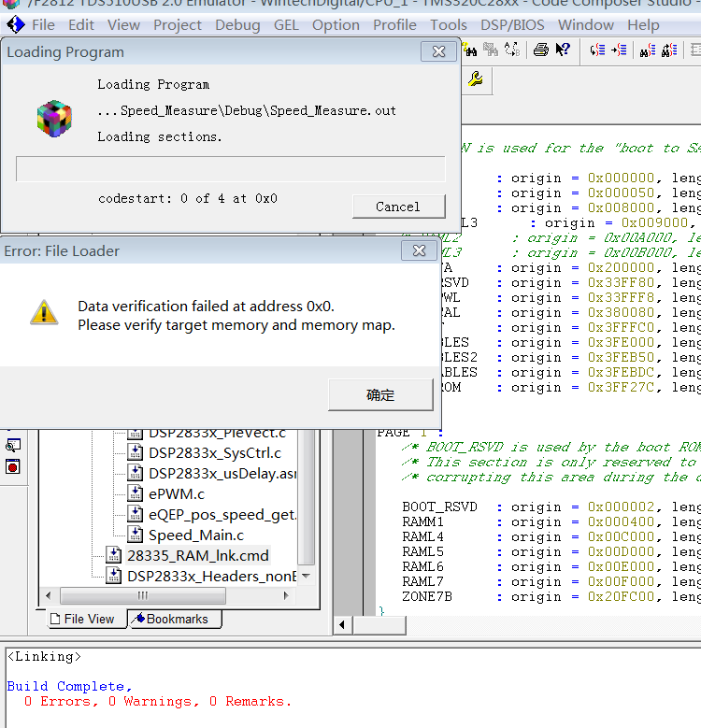Click the '0 Errors, 0 Warnings' output line

point(158,701)
